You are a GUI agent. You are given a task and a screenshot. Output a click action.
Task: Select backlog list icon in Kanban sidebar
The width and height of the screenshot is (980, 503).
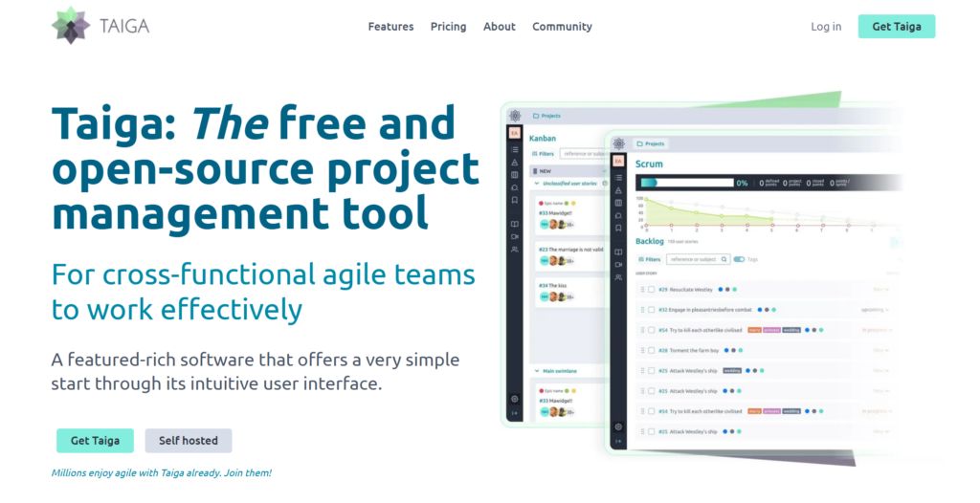point(514,150)
